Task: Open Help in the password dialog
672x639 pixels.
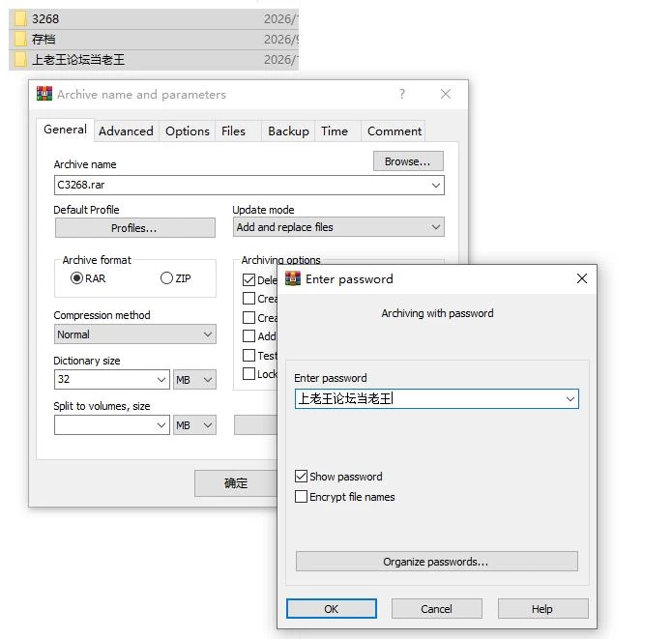Action: 542,609
